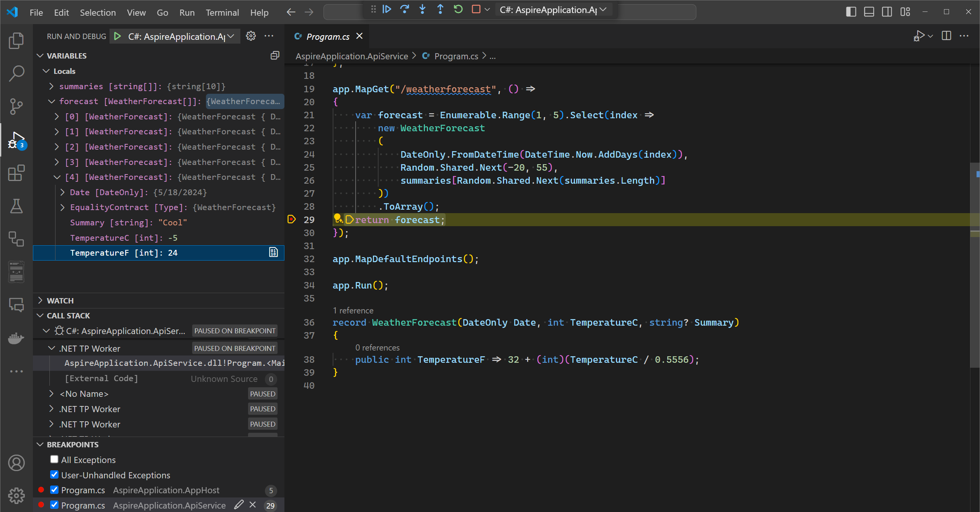980x512 pixels.
Task: Open the Extensions view in the sidebar
Action: pos(16,173)
